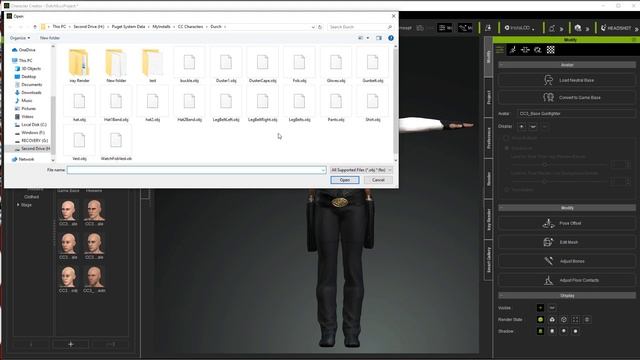Viewport: 640px width, 360px height.
Task: Click New folder in dialog toolbar
Action: pyautogui.click(x=50, y=38)
